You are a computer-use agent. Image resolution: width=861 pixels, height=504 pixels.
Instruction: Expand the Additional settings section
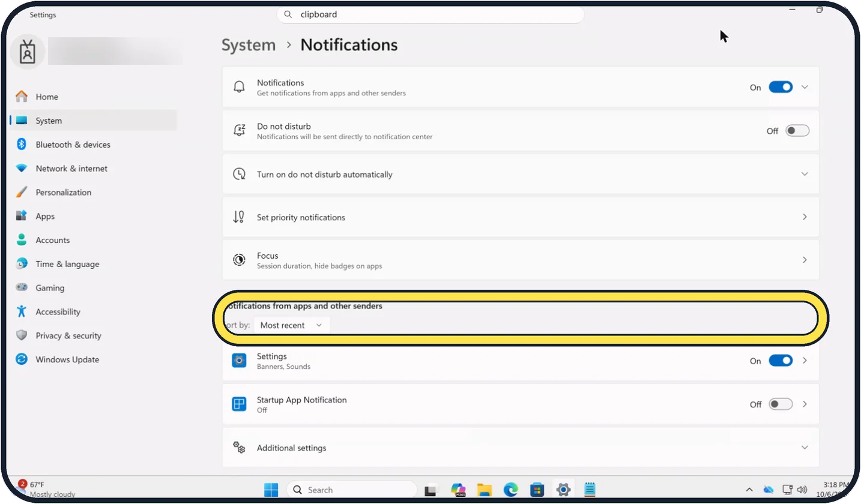(521, 448)
